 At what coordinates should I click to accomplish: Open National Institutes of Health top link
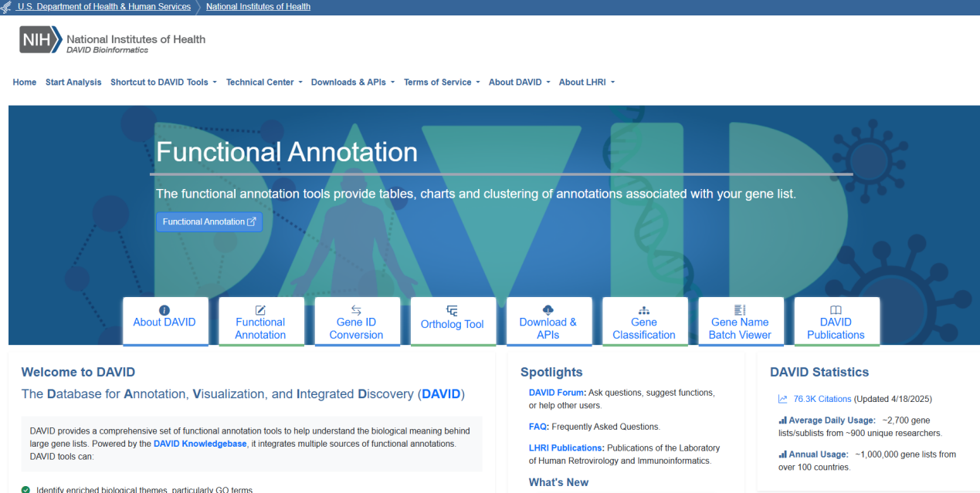258,7
